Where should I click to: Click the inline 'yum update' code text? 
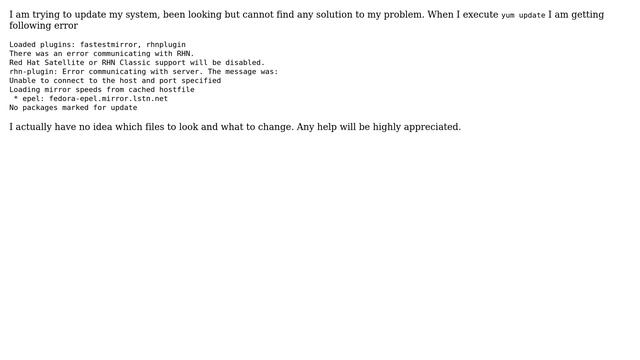tap(523, 15)
